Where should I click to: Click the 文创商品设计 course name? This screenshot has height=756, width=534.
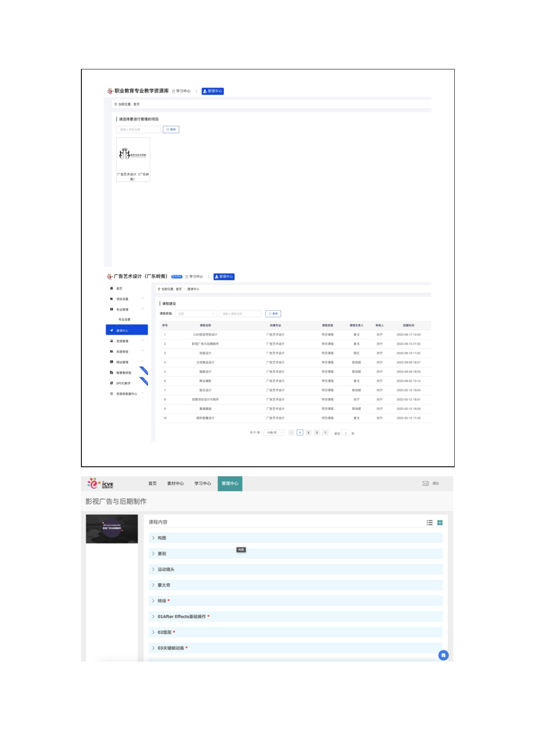coord(205,362)
